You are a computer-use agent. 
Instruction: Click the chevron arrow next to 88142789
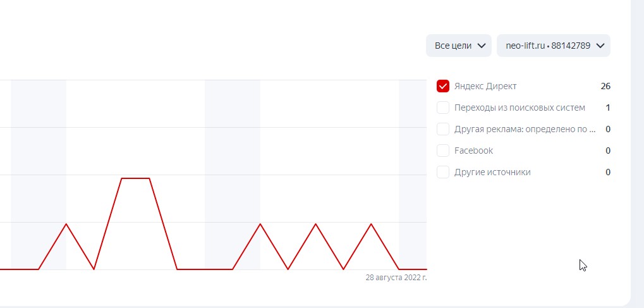(x=600, y=46)
